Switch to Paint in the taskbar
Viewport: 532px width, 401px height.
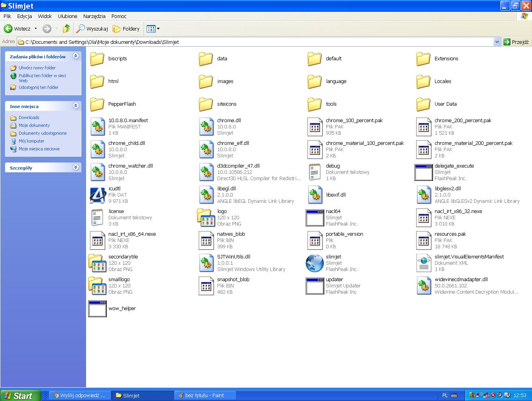[x=204, y=396]
